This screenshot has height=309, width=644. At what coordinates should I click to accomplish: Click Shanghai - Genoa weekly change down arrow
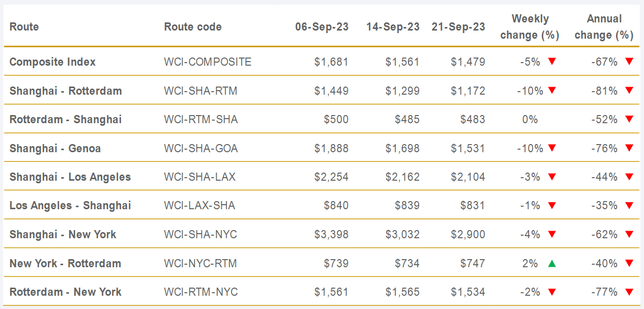pyautogui.click(x=552, y=148)
